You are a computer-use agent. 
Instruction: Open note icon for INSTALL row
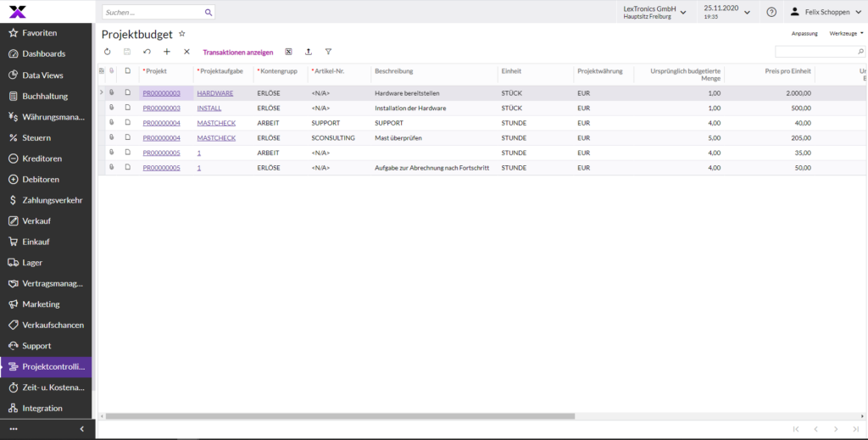128,108
